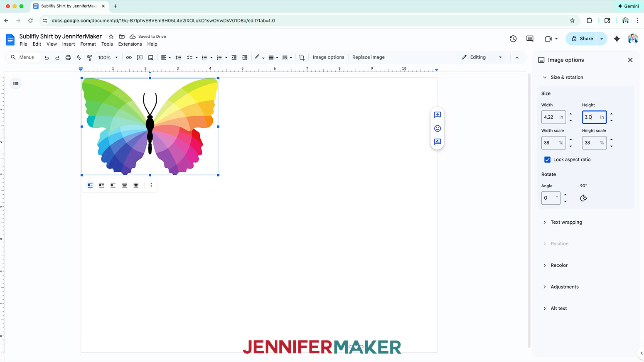Screen dimensions: 644x362
Task: Select the Wrap text image option
Action: (x=101, y=185)
